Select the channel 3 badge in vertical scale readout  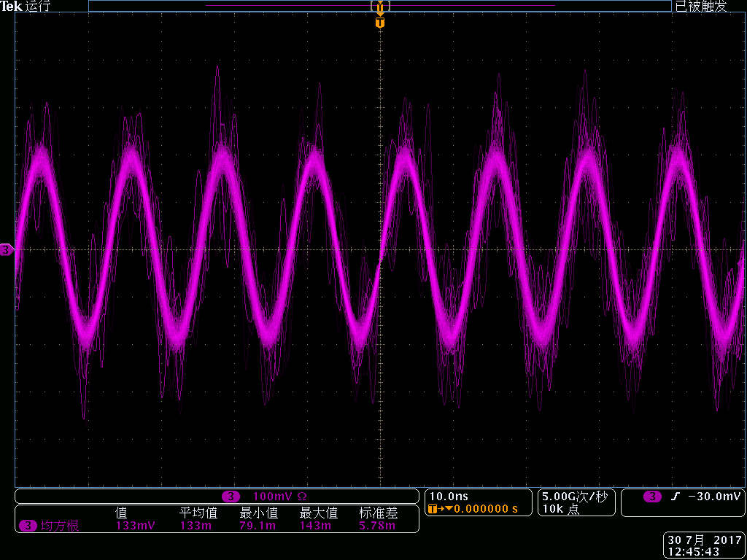point(231,497)
